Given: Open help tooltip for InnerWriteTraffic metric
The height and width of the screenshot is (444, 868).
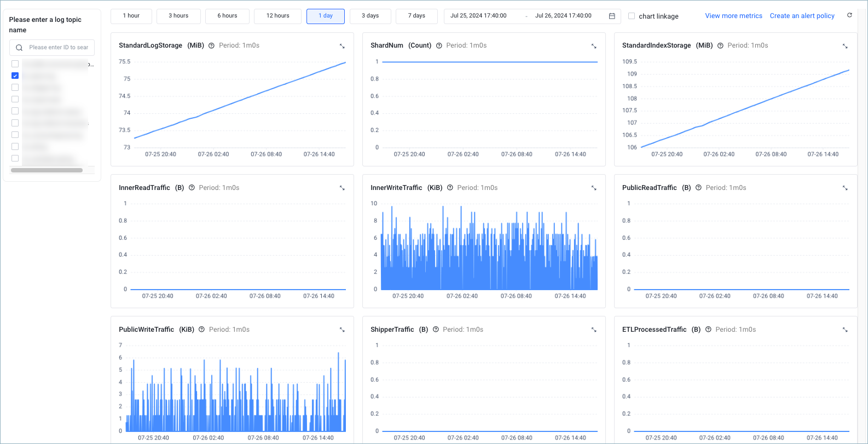Looking at the screenshot, I should pos(450,187).
